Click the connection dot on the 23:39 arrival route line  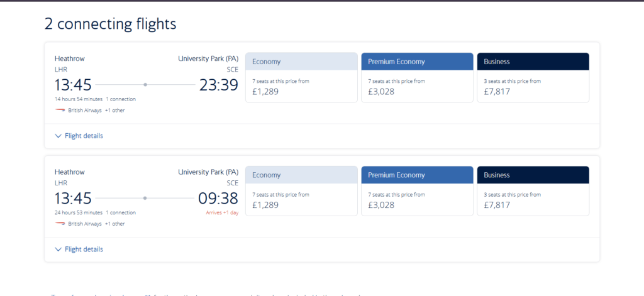tap(145, 85)
